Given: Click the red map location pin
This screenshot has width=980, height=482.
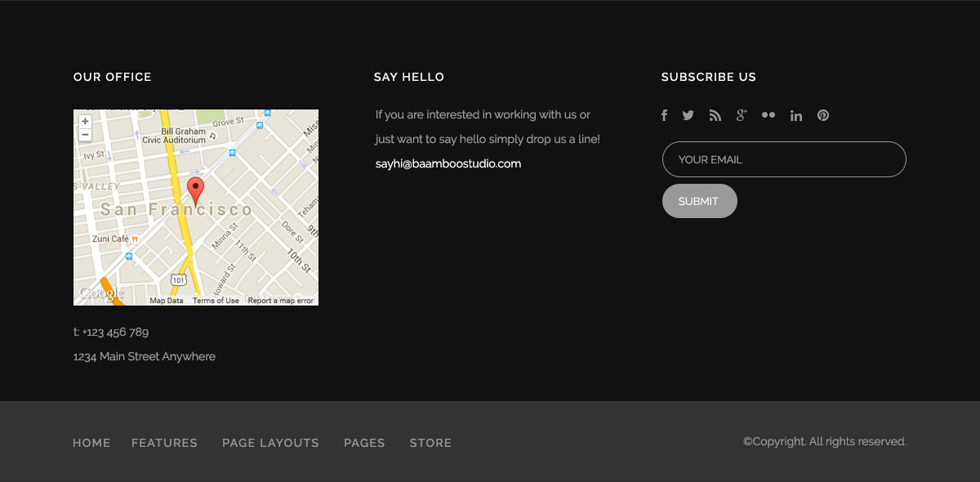Looking at the screenshot, I should coord(195,189).
